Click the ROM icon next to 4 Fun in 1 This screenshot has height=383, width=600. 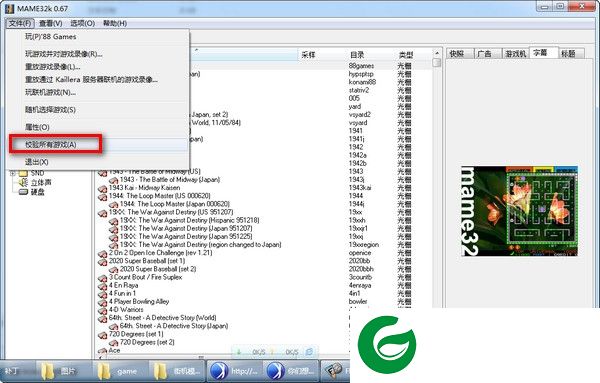[x=103, y=295]
